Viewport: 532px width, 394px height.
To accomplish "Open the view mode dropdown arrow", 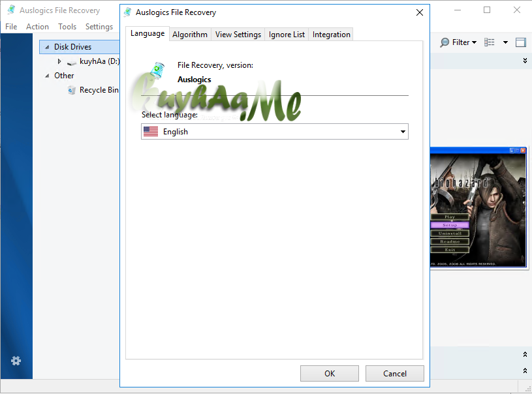I will (x=505, y=42).
